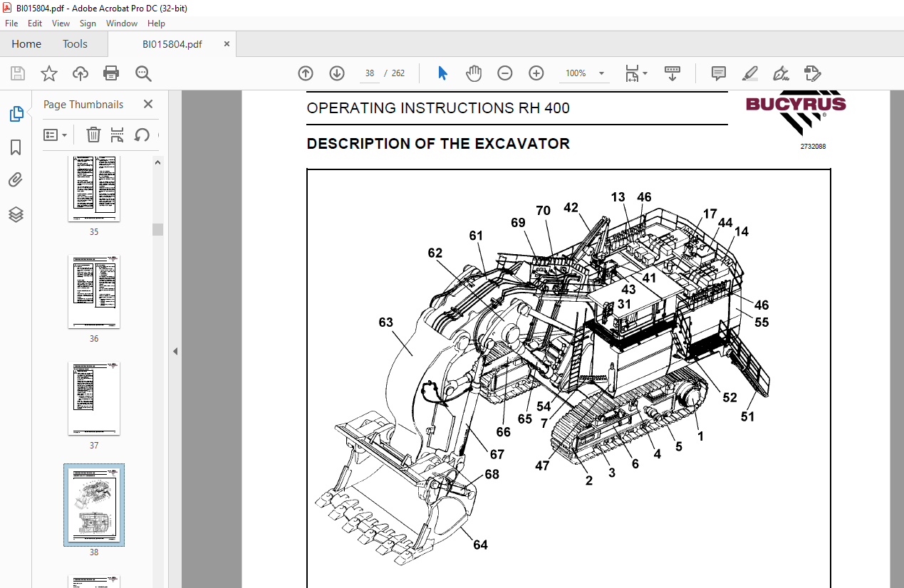Screen dimensions: 904x588
Task: Click the document number 2732088
Action: point(813,147)
